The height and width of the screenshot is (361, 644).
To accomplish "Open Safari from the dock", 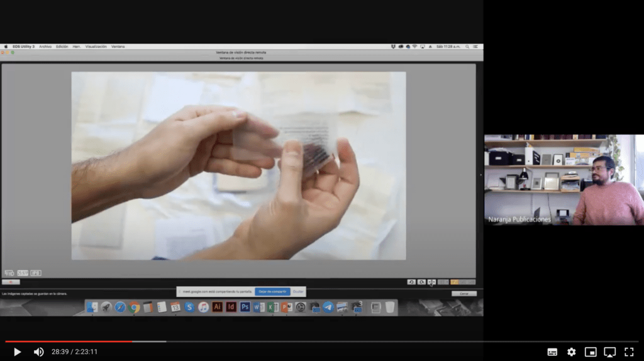I will click(120, 307).
